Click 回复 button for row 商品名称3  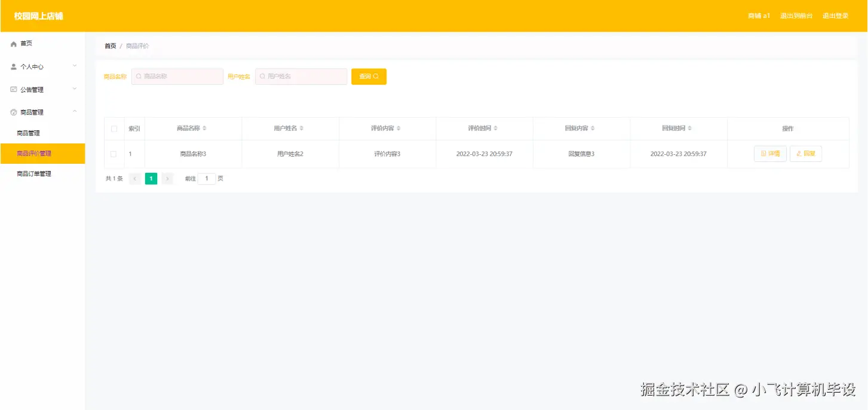click(806, 154)
